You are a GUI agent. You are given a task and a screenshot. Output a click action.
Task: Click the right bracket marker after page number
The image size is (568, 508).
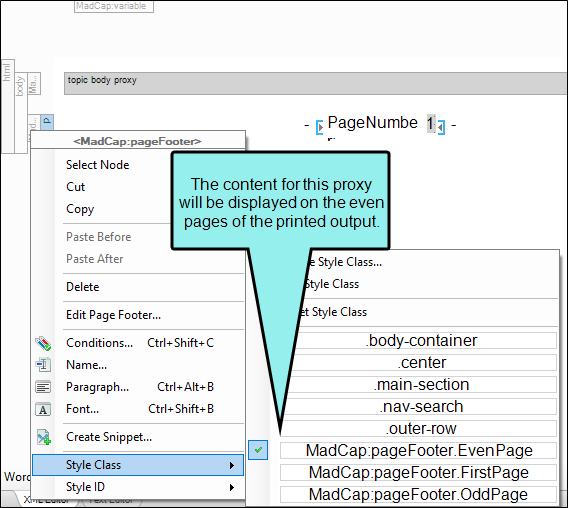441,127
